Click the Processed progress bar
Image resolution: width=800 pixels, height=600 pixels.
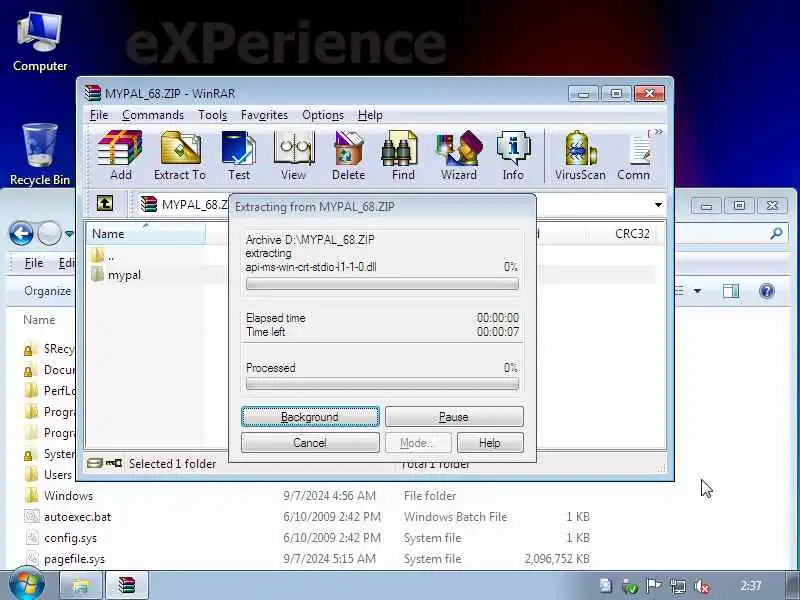[382, 384]
